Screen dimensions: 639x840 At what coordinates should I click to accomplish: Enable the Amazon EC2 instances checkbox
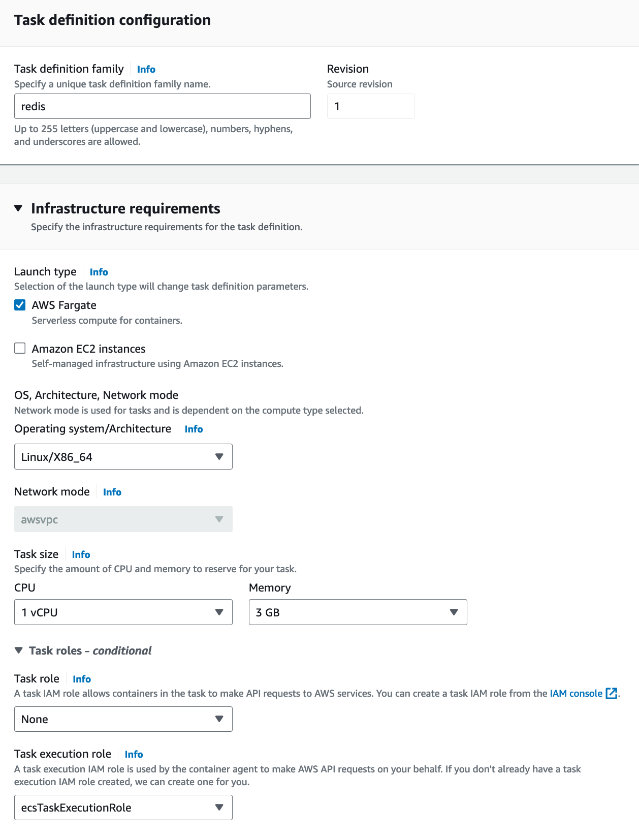pos(20,349)
